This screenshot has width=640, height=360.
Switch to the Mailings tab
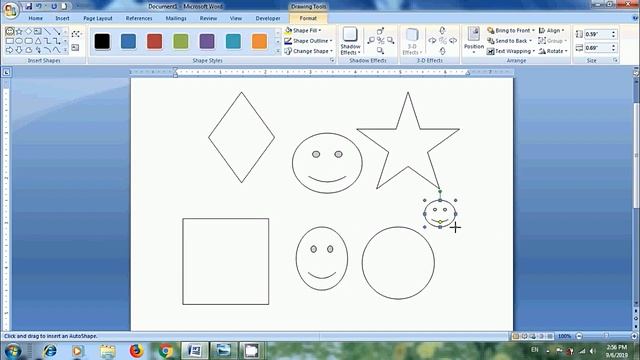[176, 18]
